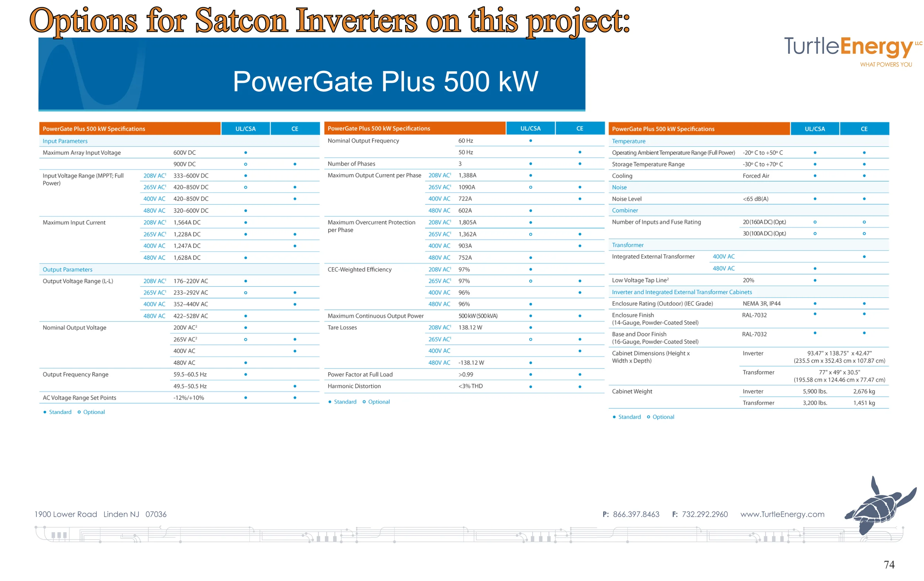Click the '900V DC' value
This screenshot has width=924, height=581.
(184, 164)
